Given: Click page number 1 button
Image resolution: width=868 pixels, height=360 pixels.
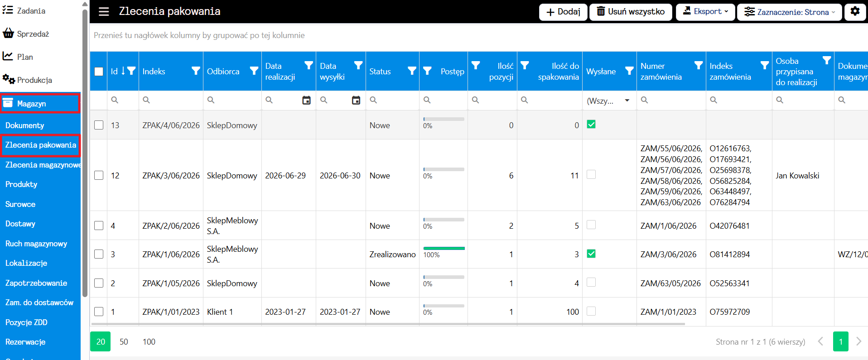Looking at the screenshot, I should tap(841, 341).
